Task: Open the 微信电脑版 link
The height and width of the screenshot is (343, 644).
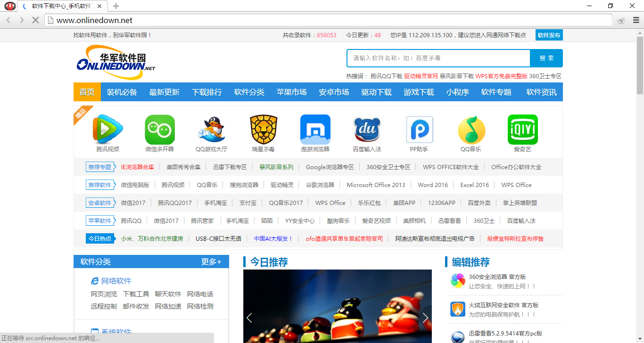Action: coord(135,185)
